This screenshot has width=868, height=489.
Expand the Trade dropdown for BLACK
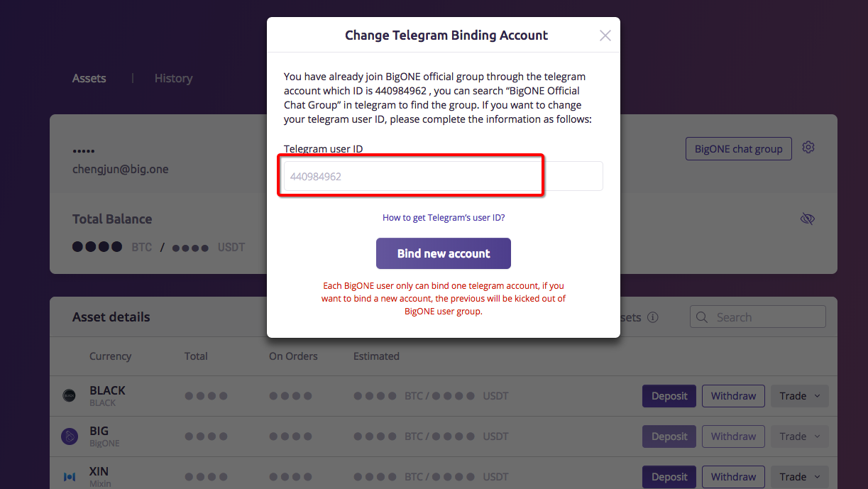[800, 396]
